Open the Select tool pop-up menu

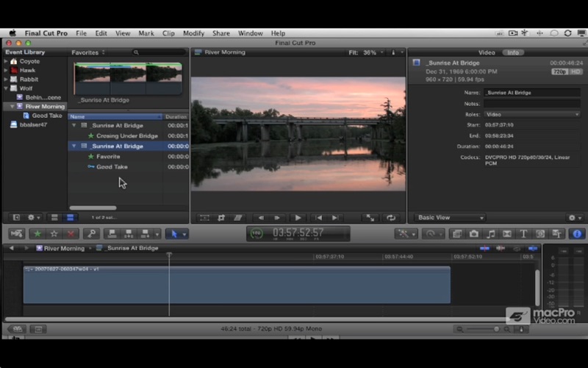[176, 233]
